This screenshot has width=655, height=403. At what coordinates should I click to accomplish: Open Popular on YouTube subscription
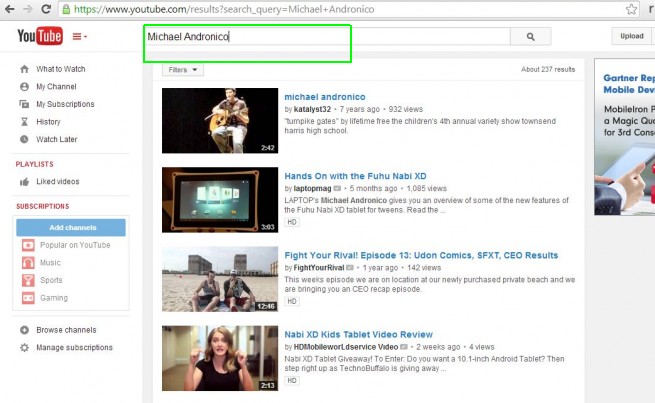click(x=74, y=245)
